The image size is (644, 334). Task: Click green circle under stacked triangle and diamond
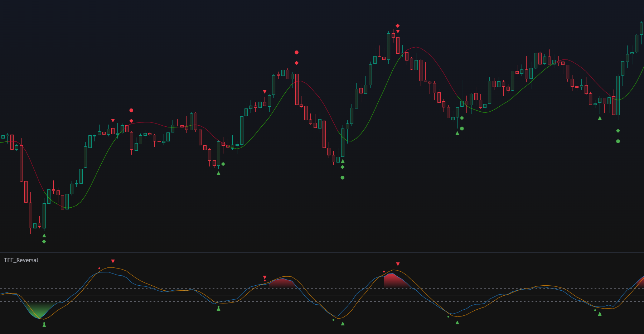[x=343, y=178]
